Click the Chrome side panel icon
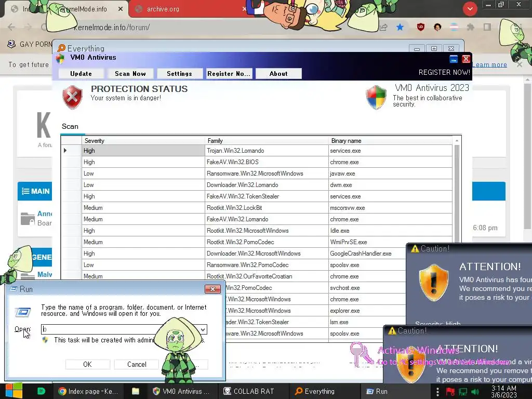Viewport: 532px width, 399px height. 487,27
